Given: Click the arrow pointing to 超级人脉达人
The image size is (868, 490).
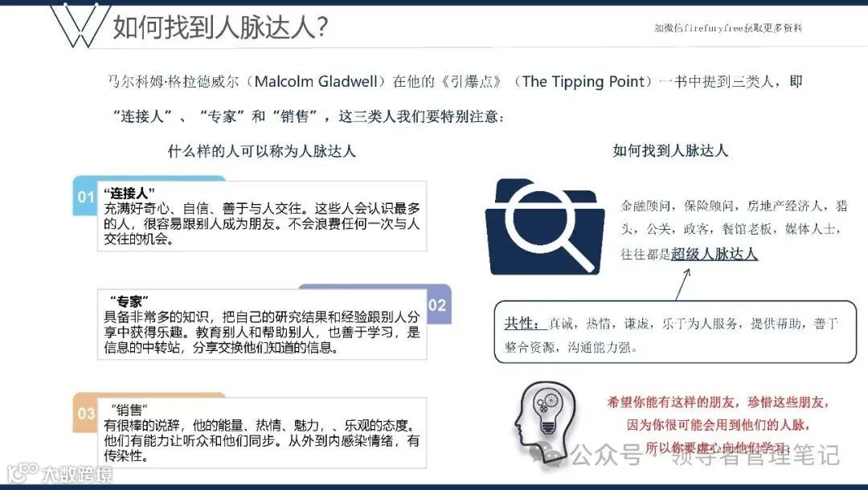Looking at the screenshot, I should [684, 284].
